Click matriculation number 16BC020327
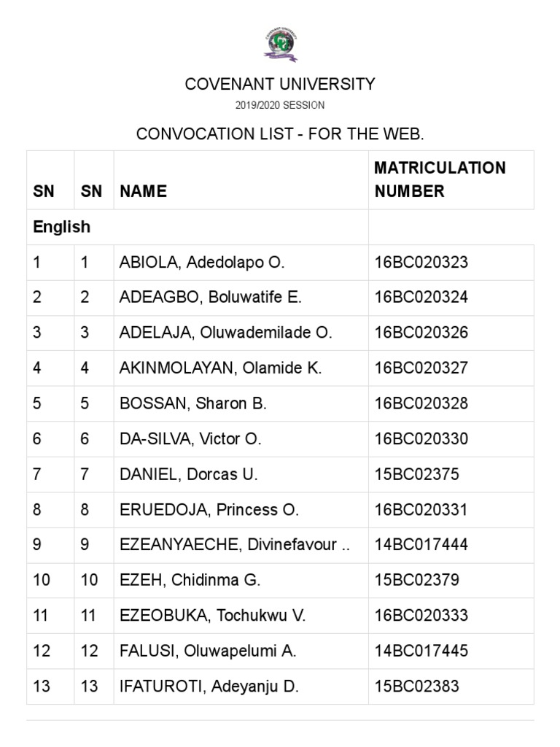 421,368
